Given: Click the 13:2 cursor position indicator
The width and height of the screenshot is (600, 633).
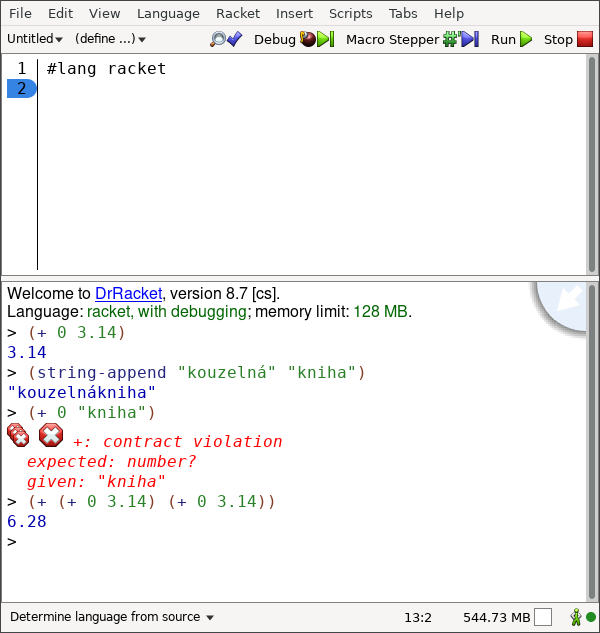Looking at the screenshot, I should pyautogui.click(x=417, y=617).
